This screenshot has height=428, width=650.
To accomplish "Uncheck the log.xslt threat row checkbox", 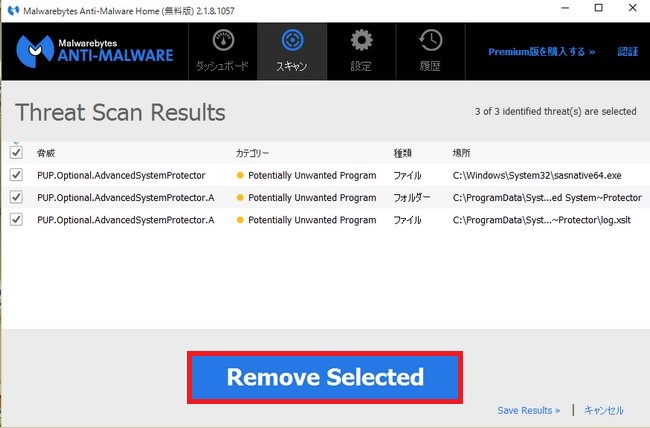I will [x=16, y=219].
